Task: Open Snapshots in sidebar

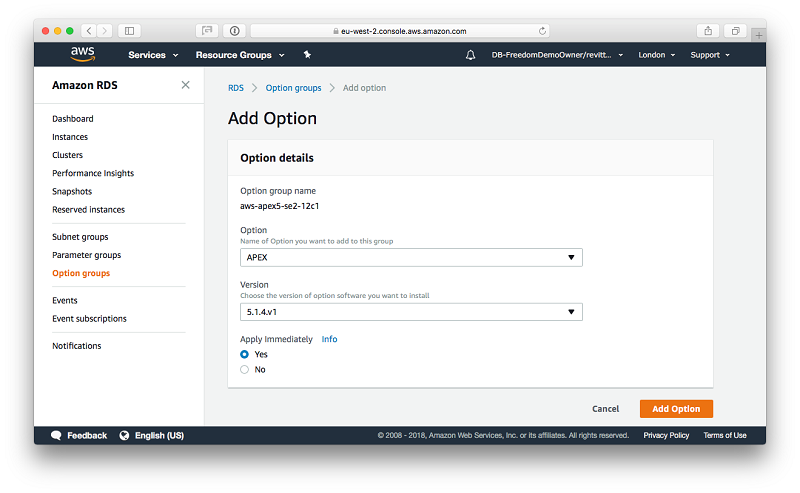Action: 72,191
